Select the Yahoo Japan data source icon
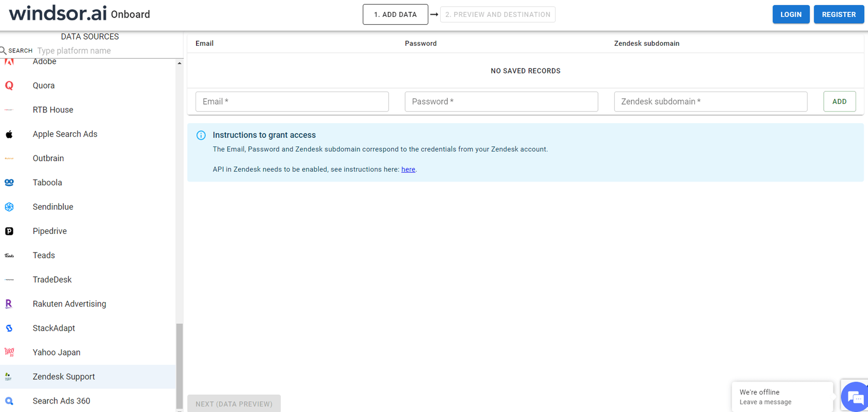The width and height of the screenshot is (868, 412). pos(8,352)
